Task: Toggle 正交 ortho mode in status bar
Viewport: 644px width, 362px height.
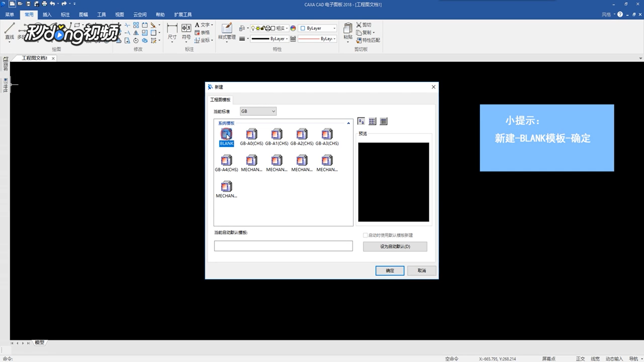Action: point(580,359)
